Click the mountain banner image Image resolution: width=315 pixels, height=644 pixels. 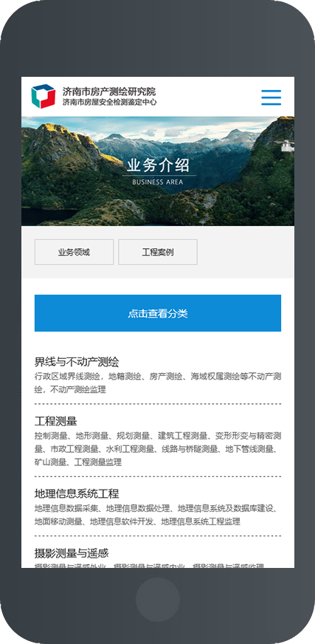click(158, 171)
